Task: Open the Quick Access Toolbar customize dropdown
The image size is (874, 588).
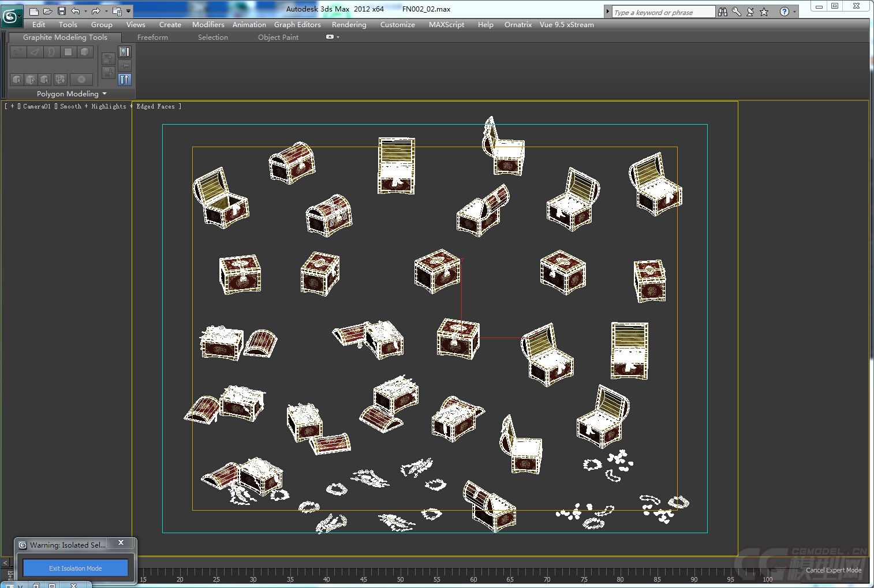Action: pyautogui.click(x=129, y=11)
